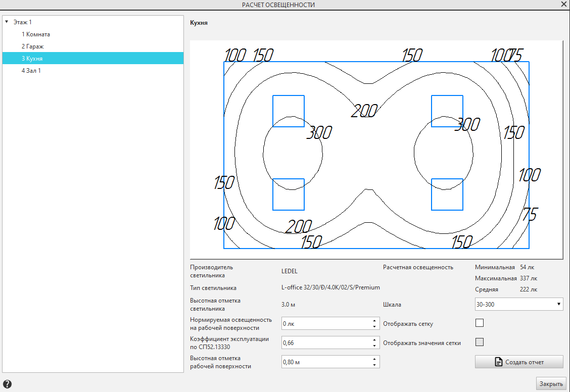
Task: Click the bottom-right luminaire rectangle in plan
Action: tap(447, 194)
